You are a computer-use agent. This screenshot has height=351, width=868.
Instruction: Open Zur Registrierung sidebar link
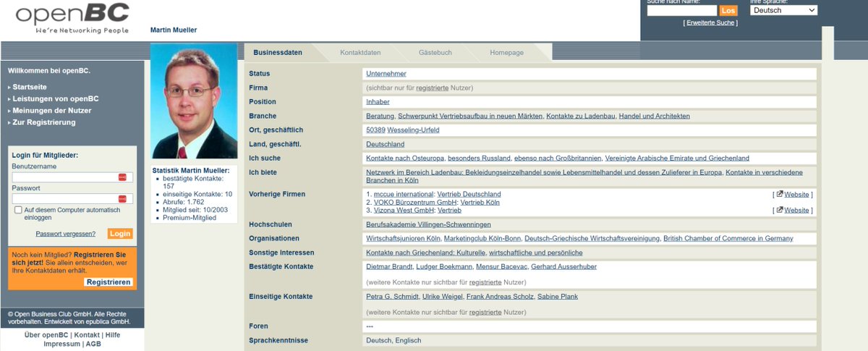pyautogui.click(x=44, y=122)
